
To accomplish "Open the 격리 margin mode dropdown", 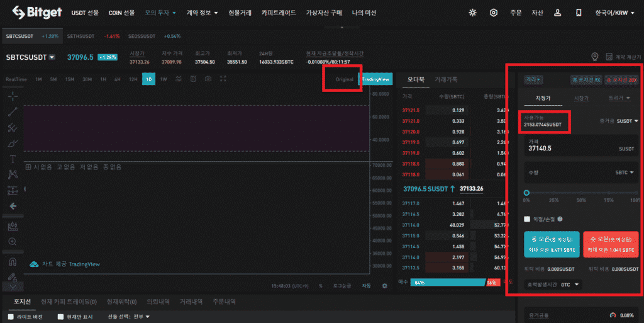I will pos(533,79).
